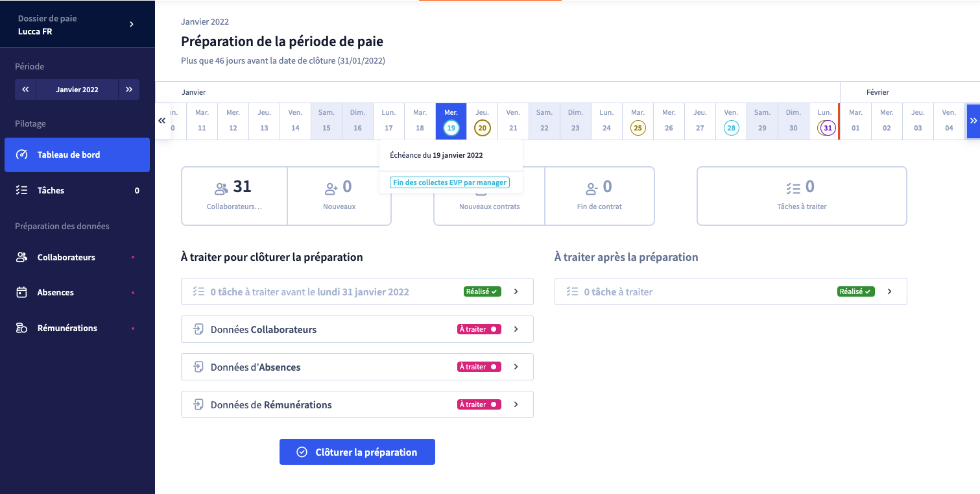Select the Rémunérations icon in sidebar
This screenshot has height=494, width=980.
[x=23, y=327]
